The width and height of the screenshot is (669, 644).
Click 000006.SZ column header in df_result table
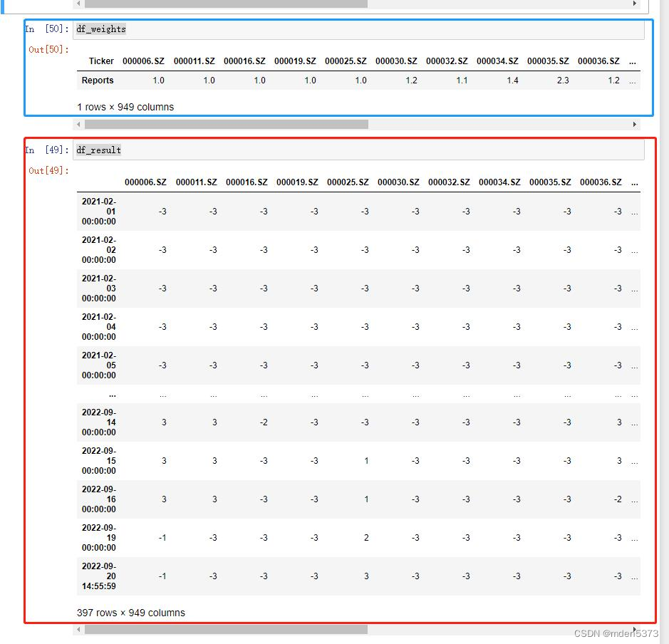(x=145, y=182)
